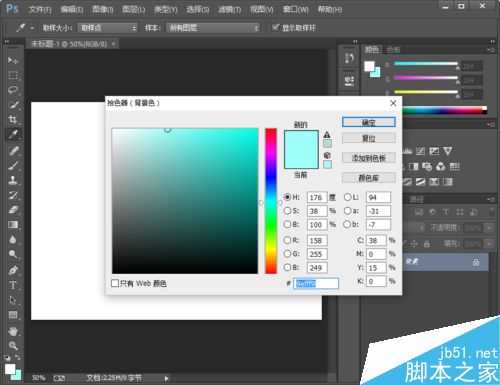500x385 pixels.
Task: Select the Spot Healing Brush tool
Action: tap(13, 150)
